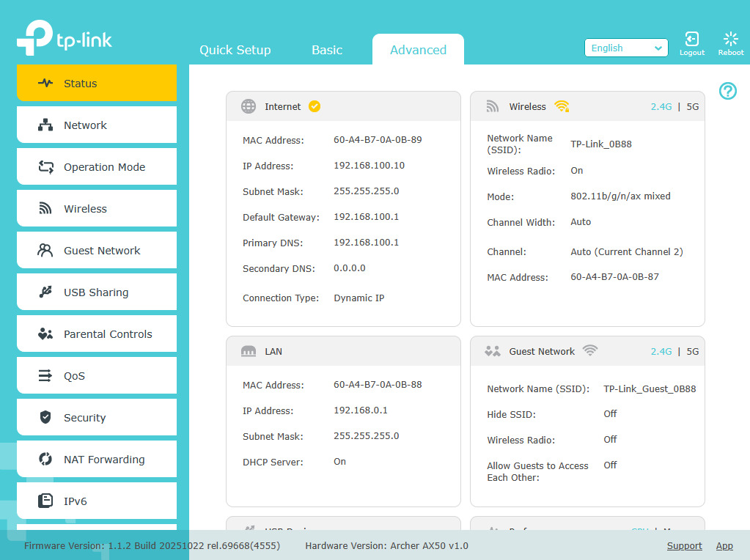Viewport: 750px width, 560px height.
Task: Click Internet IP address 192.168.100.10
Action: [x=369, y=166]
